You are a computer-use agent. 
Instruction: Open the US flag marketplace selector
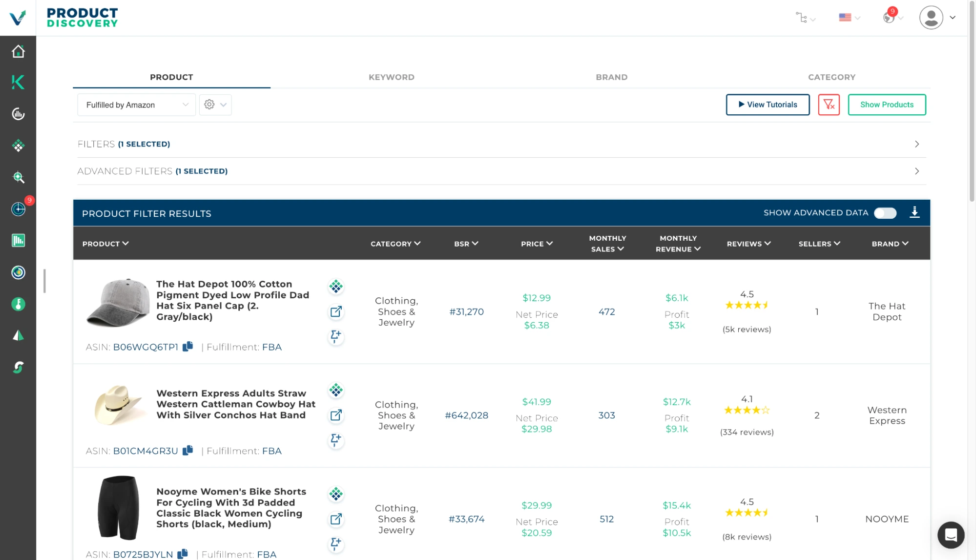849,18
